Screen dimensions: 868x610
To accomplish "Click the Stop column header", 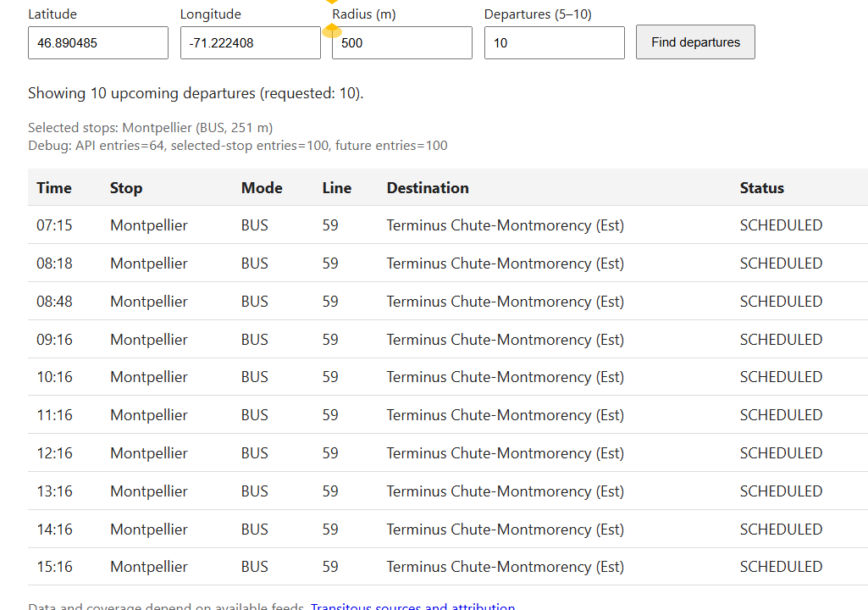I will point(126,188).
